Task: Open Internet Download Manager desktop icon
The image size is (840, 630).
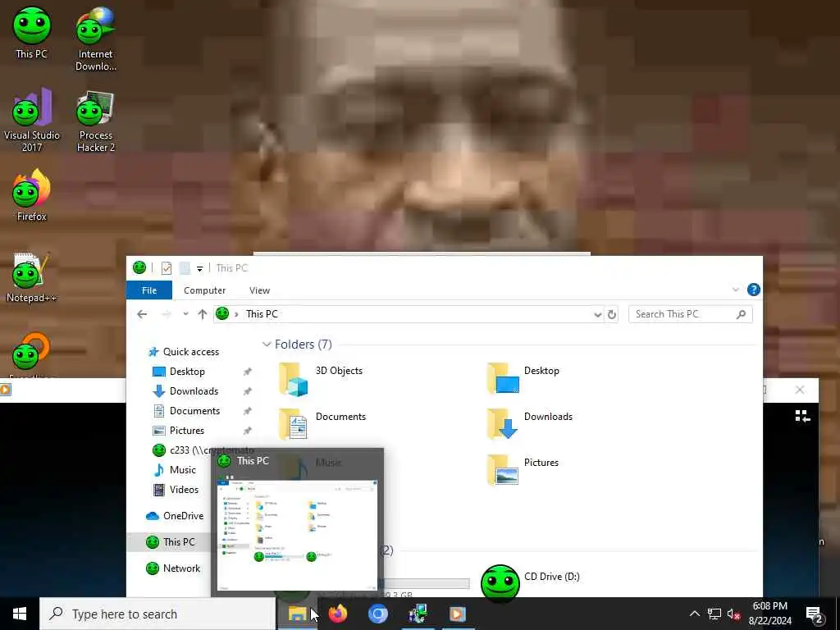Action: 95,39
